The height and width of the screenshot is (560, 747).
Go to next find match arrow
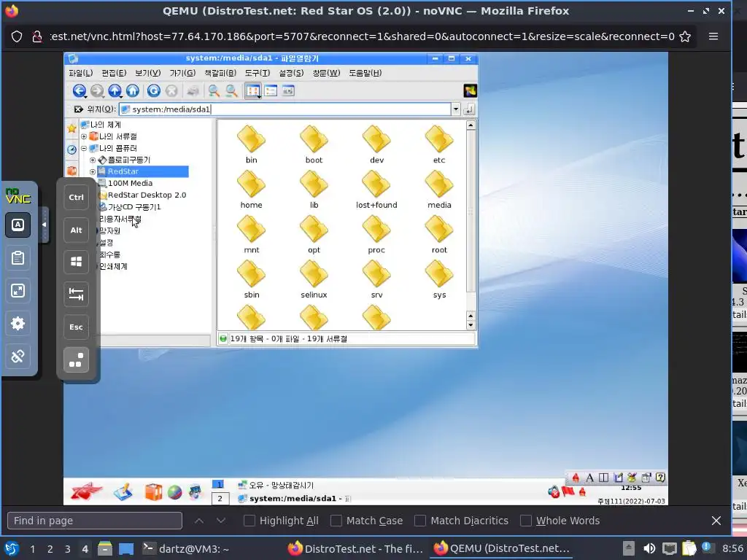221,521
